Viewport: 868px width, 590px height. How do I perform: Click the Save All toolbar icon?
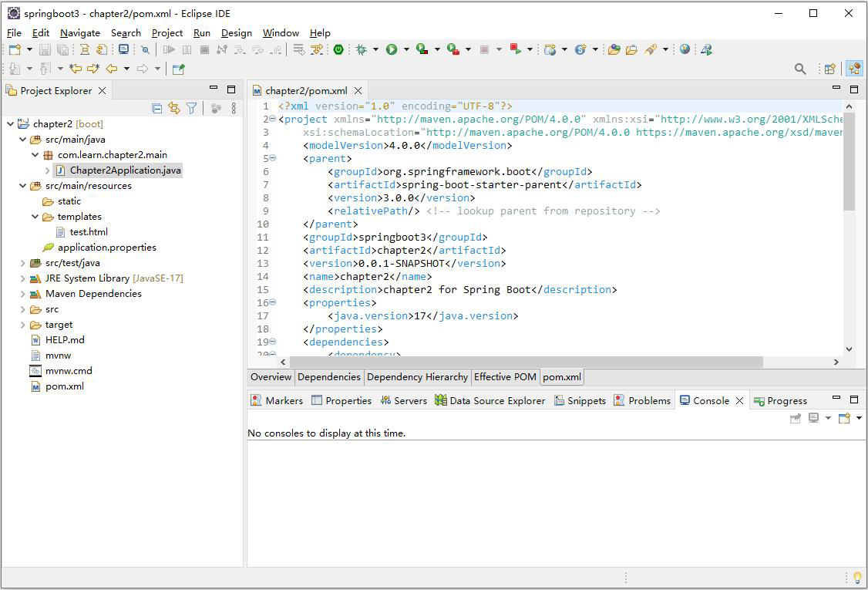62,49
